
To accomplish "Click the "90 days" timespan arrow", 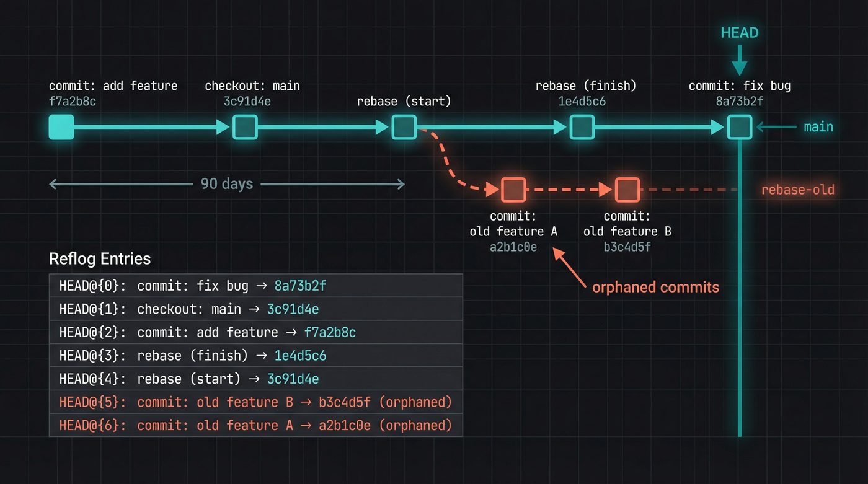I will (x=227, y=183).
